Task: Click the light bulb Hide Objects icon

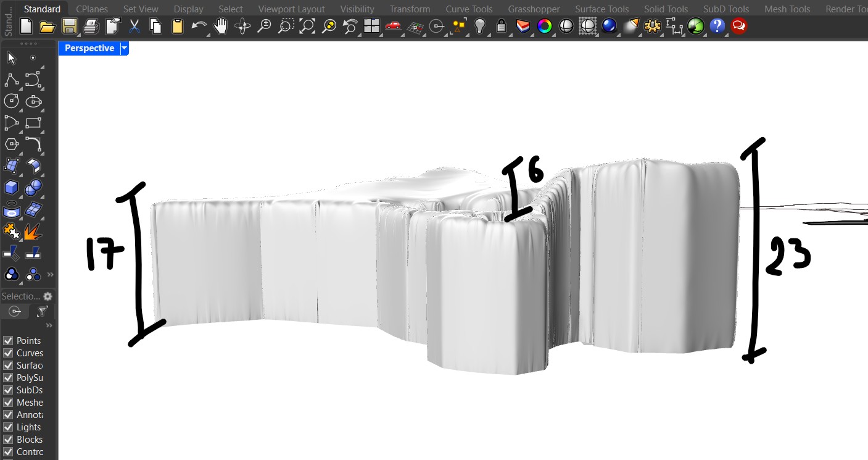Action: pyautogui.click(x=479, y=27)
